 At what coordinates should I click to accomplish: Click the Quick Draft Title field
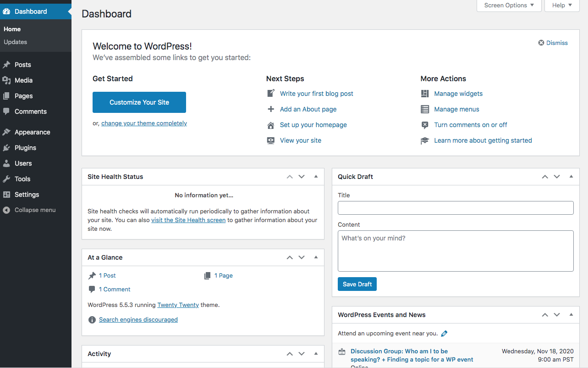click(x=456, y=208)
